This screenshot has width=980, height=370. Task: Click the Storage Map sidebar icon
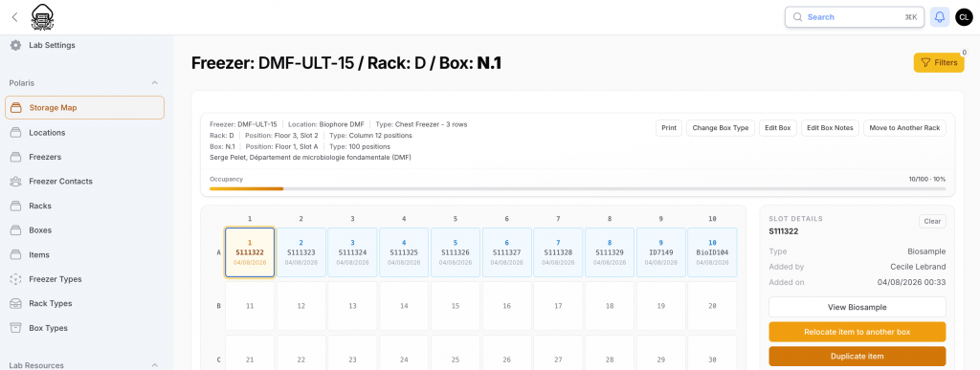pyautogui.click(x=16, y=108)
